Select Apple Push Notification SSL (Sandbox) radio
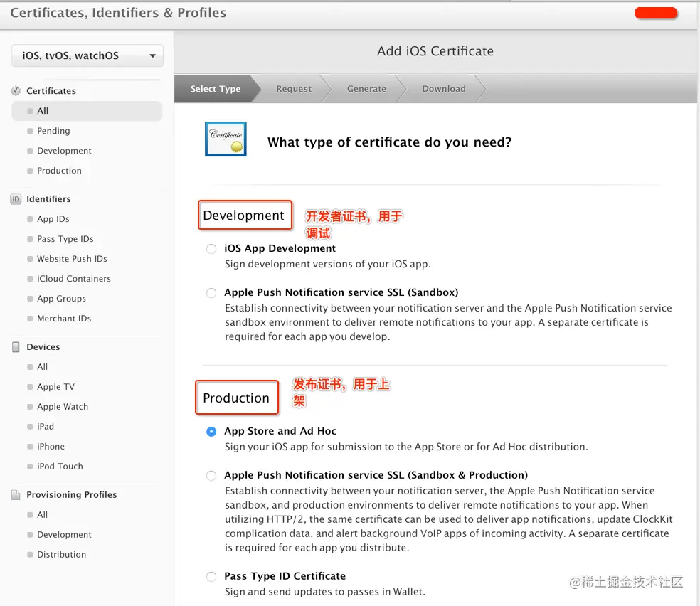700x606 pixels. 211,293
